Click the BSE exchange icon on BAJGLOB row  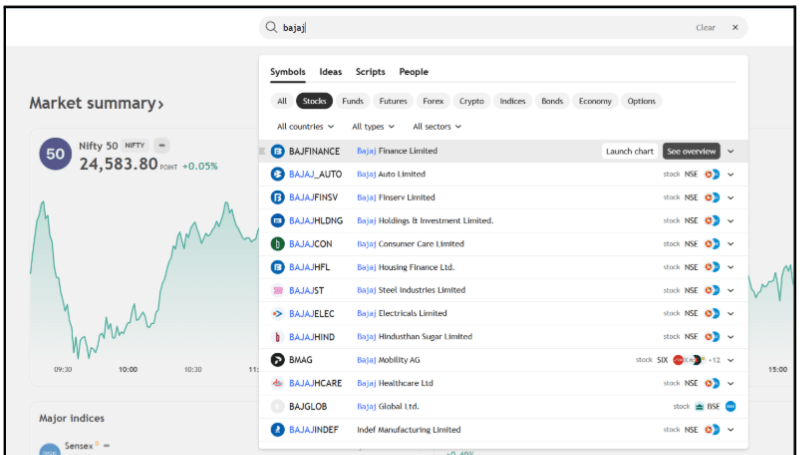(x=699, y=407)
